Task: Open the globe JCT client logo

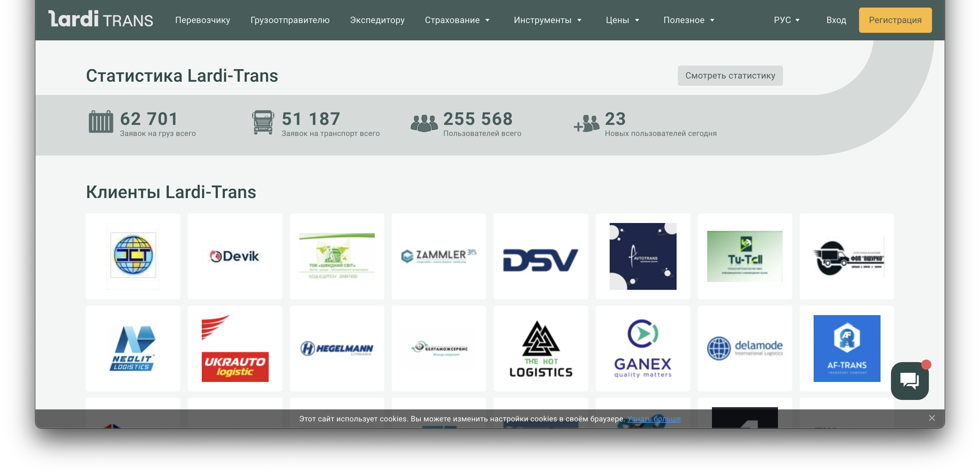Action: coord(133,256)
